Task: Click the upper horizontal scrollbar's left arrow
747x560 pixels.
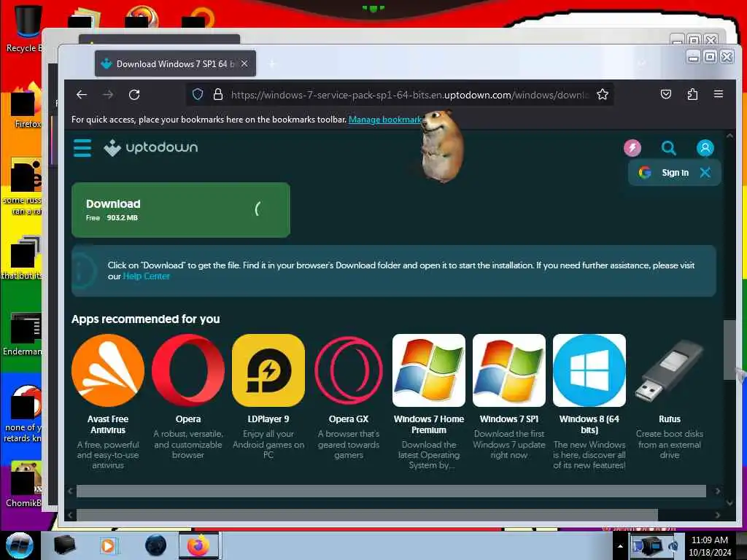Action: [x=71, y=491]
